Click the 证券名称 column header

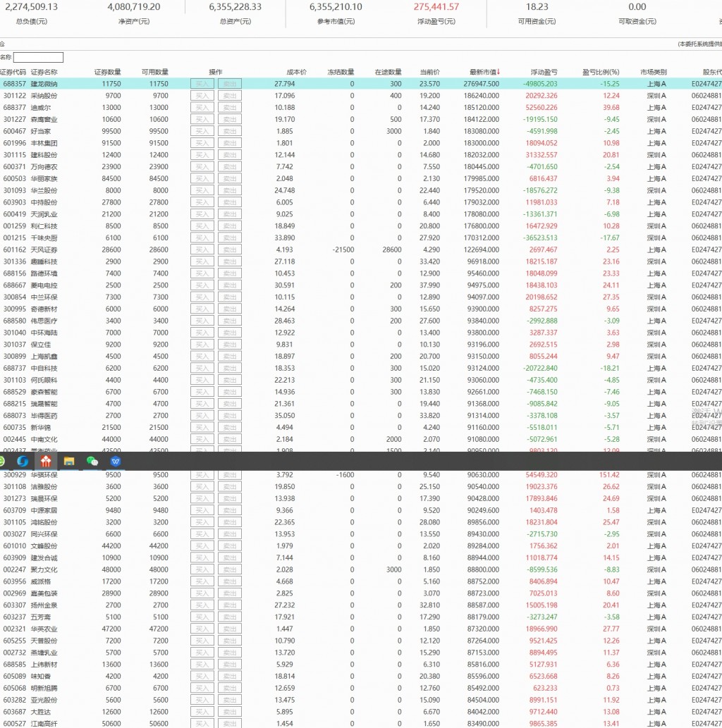pos(44,72)
